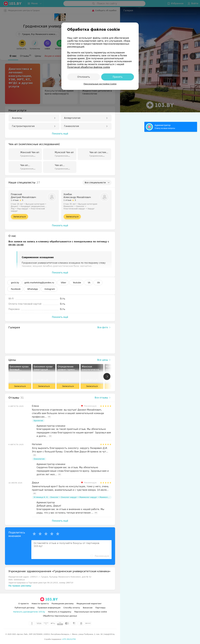Screen dimensions: 200x644
Task: Expand Наталия's review with ellipsis button
Action: [35, 455]
